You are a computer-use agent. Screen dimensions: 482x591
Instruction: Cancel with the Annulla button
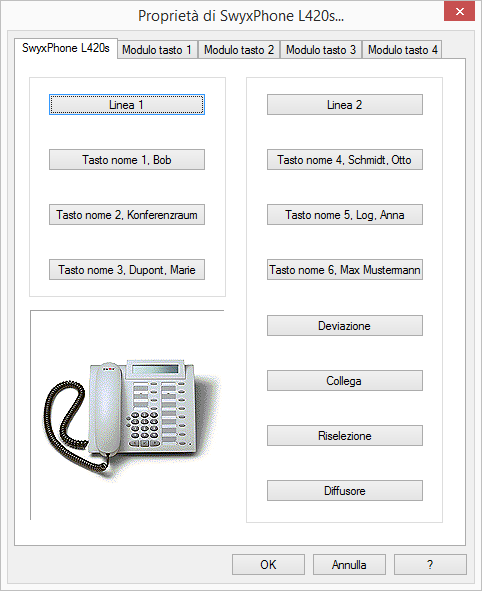pyautogui.click(x=349, y=564)
